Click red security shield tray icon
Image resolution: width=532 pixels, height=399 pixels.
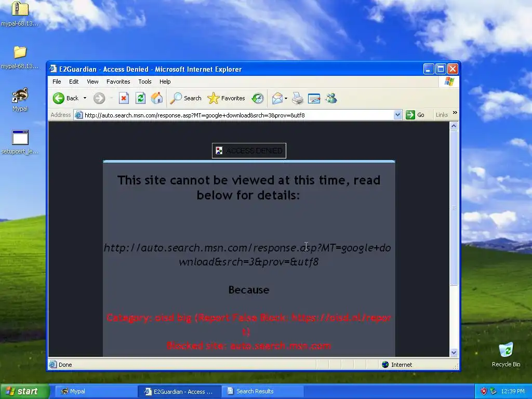pyautogui.click(x=484, y=391)
